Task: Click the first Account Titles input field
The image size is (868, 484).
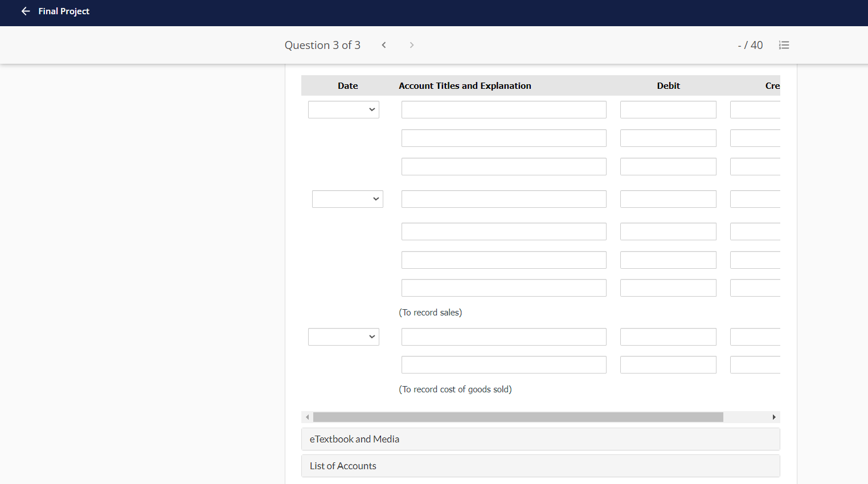Action: coord(503,109)
